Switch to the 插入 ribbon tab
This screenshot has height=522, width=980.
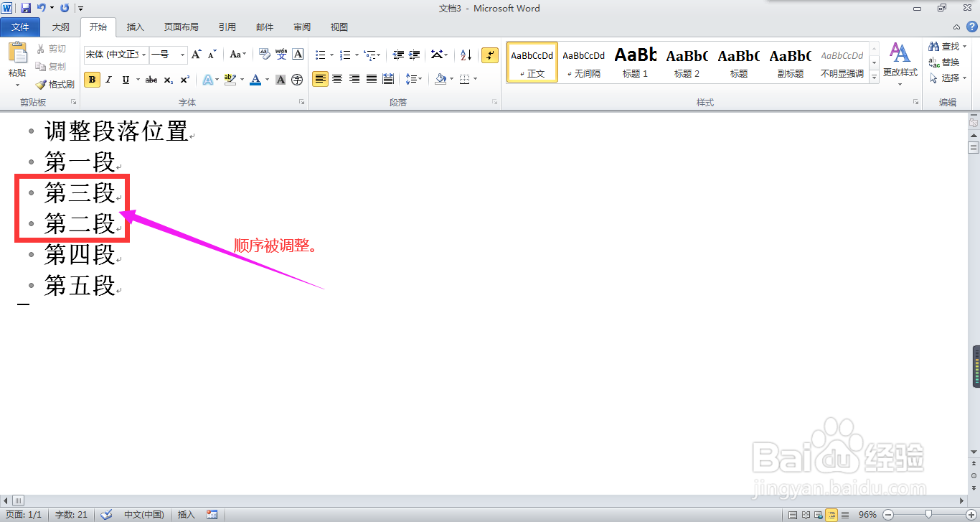click(x=136, y=27)
